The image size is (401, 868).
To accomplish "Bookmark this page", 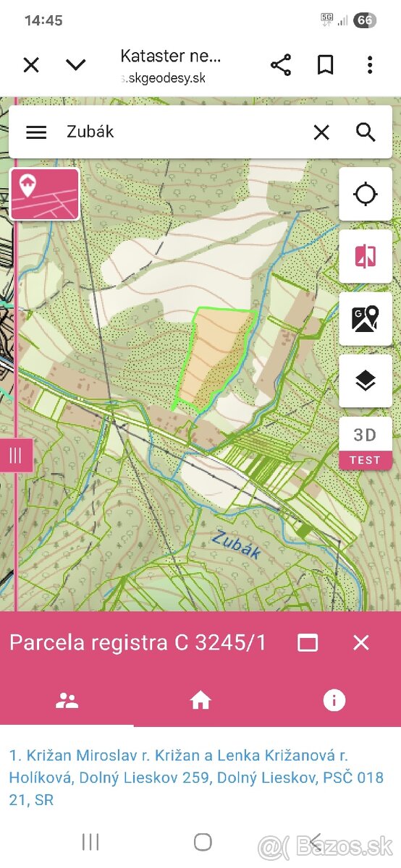I will point(326,65).
